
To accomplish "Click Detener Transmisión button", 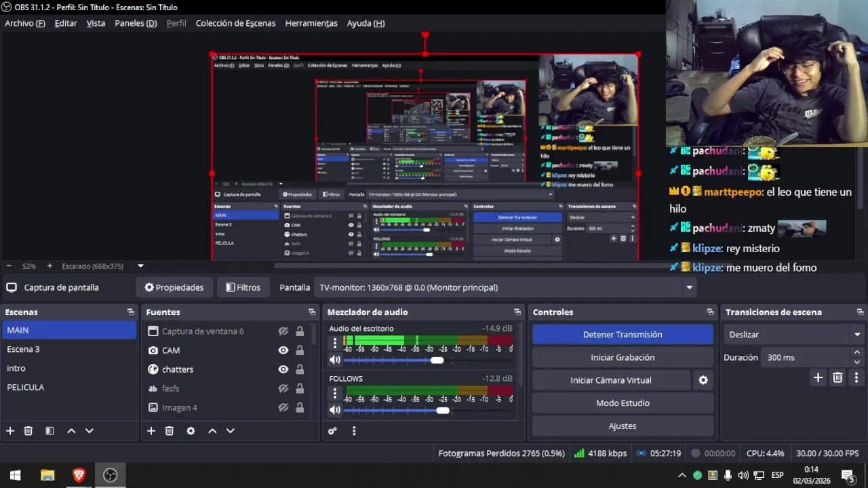I will 623,334.
